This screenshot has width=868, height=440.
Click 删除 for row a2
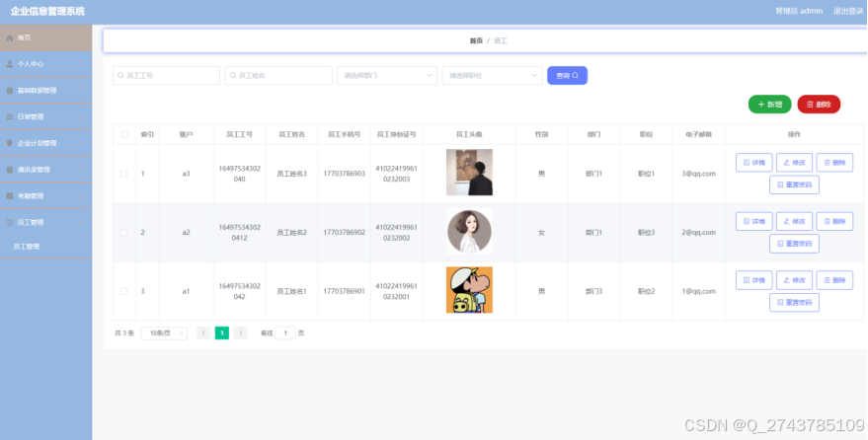[x=834, y=222]
